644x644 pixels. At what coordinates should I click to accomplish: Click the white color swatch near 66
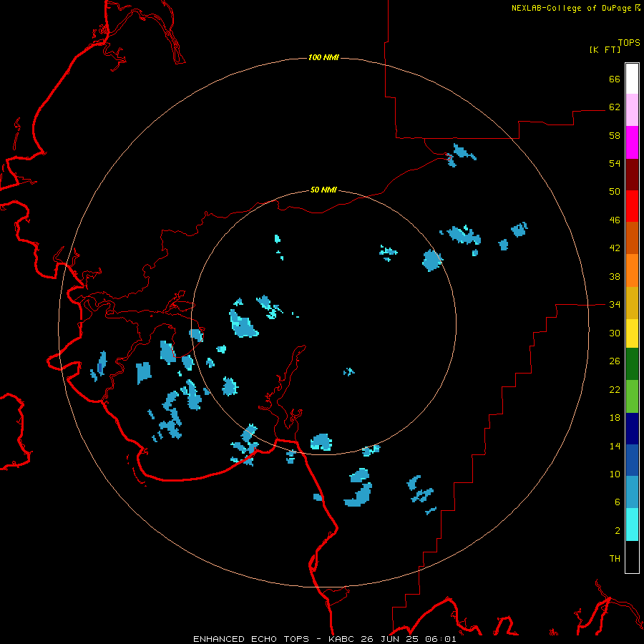tap(632, 79)
